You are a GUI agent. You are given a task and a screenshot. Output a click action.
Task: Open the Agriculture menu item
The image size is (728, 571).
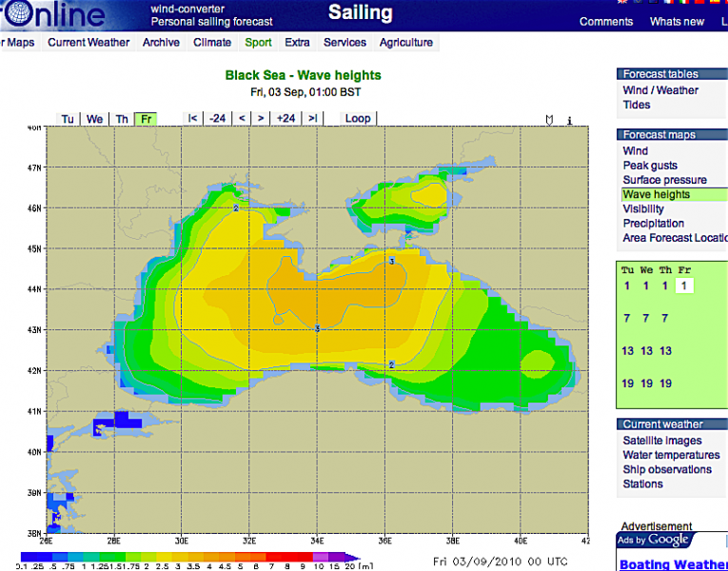coord(405,43)
